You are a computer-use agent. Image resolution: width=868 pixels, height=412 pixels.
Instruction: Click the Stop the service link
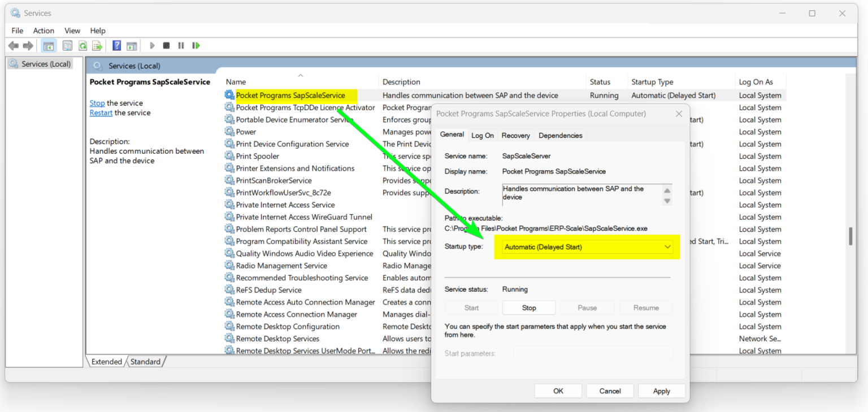97,103
